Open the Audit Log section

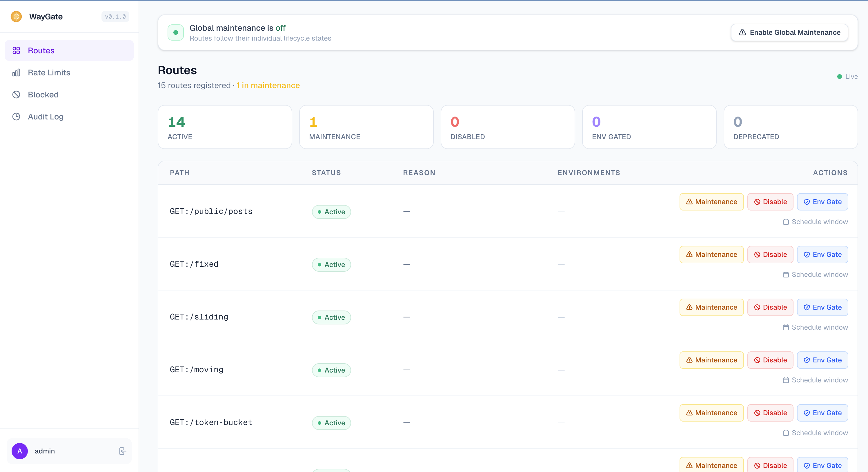(x=46, y=117)
